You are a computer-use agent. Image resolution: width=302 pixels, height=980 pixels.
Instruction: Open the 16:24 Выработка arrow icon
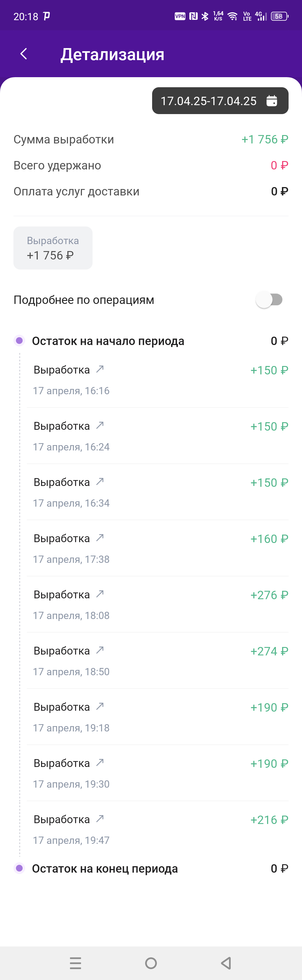pyautogui.click(x=100, y=425)
